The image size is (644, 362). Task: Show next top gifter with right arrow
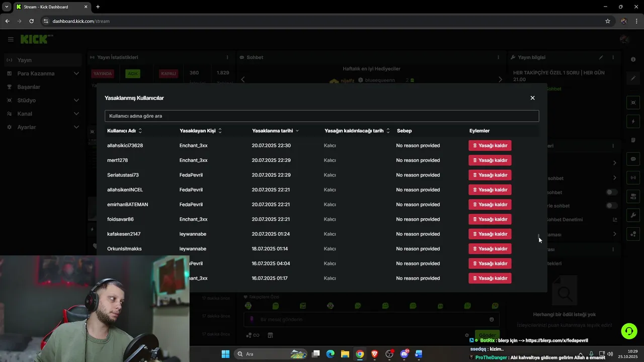coord(500,79)
